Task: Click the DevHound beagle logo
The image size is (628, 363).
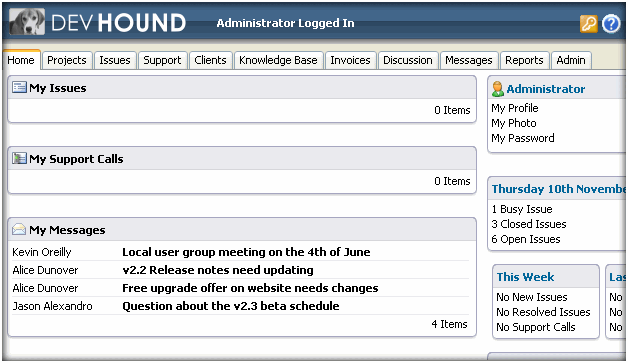Action: [x=27, y=22]
